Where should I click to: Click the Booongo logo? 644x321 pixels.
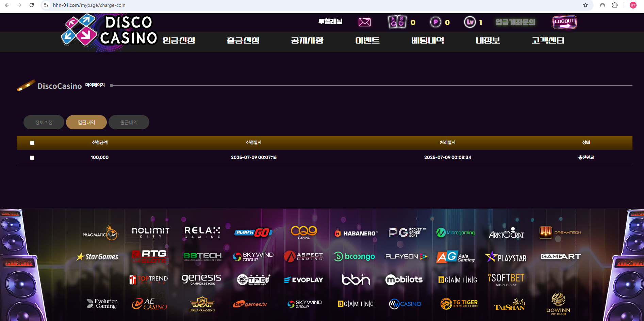[354, 256]
